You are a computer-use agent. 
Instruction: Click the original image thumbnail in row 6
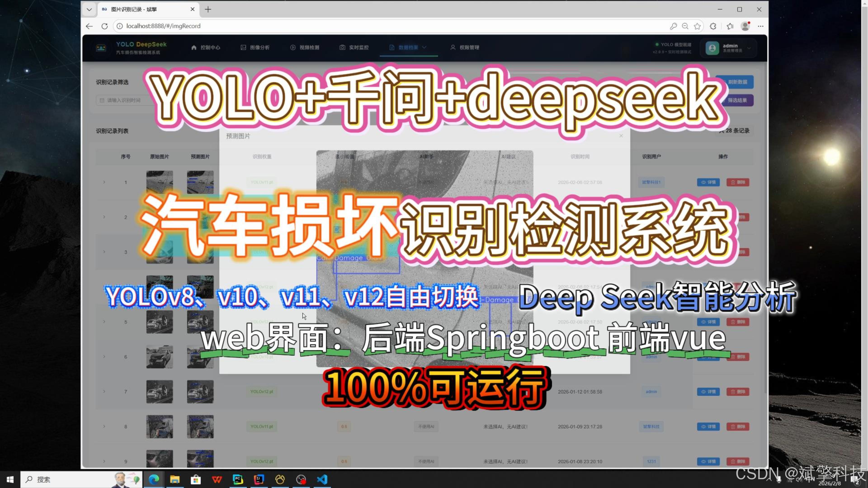click(x=159, y=357)
